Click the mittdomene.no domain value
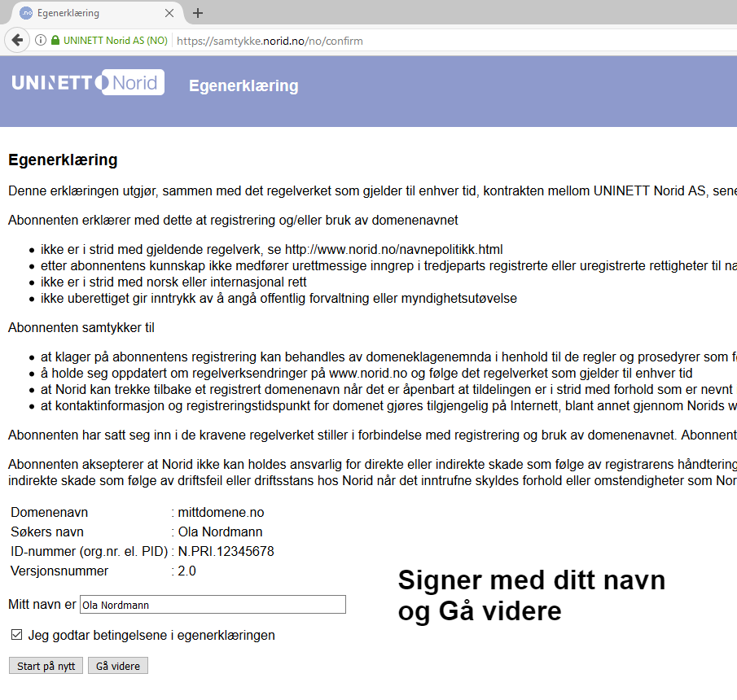Screen dimensions: 737x700 click(221, 512)
